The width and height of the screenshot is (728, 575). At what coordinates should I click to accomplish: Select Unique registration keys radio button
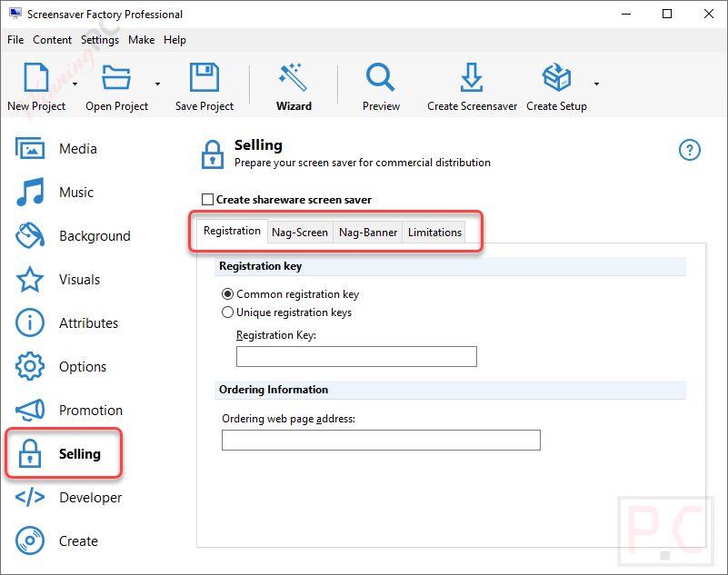click(x=227, y=312)
